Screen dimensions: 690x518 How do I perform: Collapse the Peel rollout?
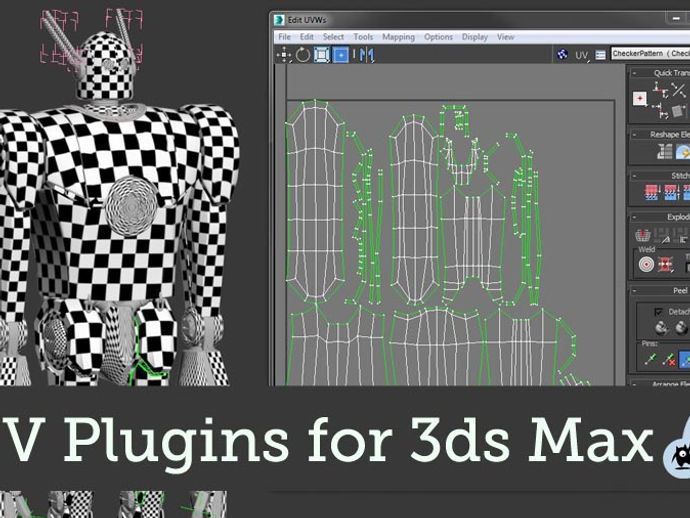pos(634,290)
